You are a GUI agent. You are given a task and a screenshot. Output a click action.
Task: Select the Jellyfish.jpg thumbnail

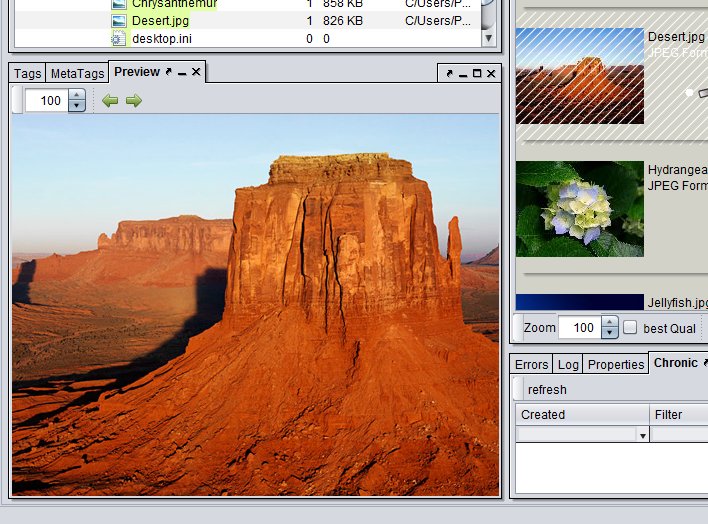pos(580,302)
